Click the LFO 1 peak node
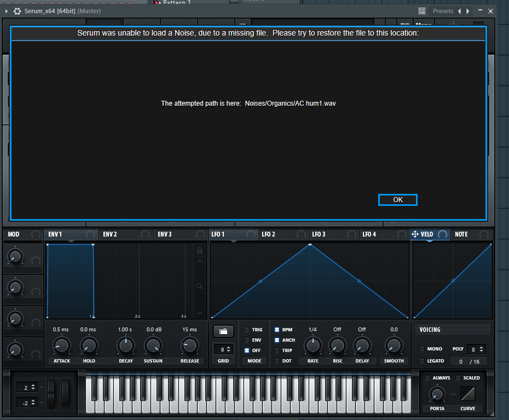509x420 pixels. [x=310, y=245]
